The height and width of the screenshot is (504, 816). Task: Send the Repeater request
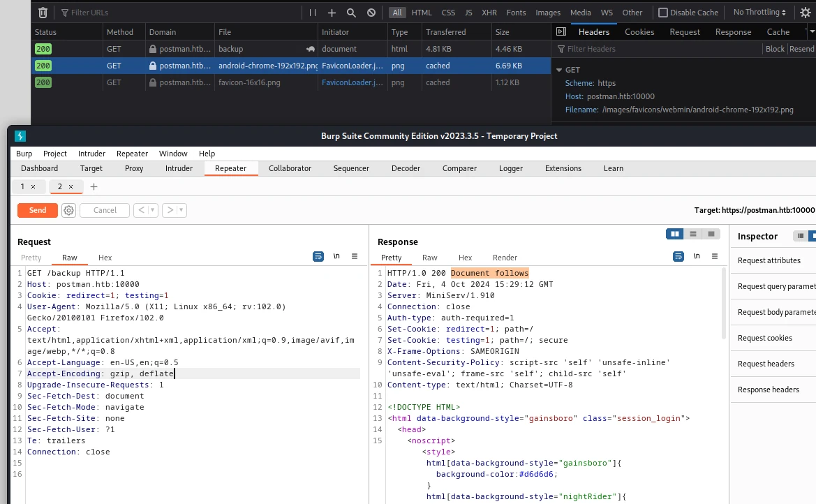click(x=38, y=210)
